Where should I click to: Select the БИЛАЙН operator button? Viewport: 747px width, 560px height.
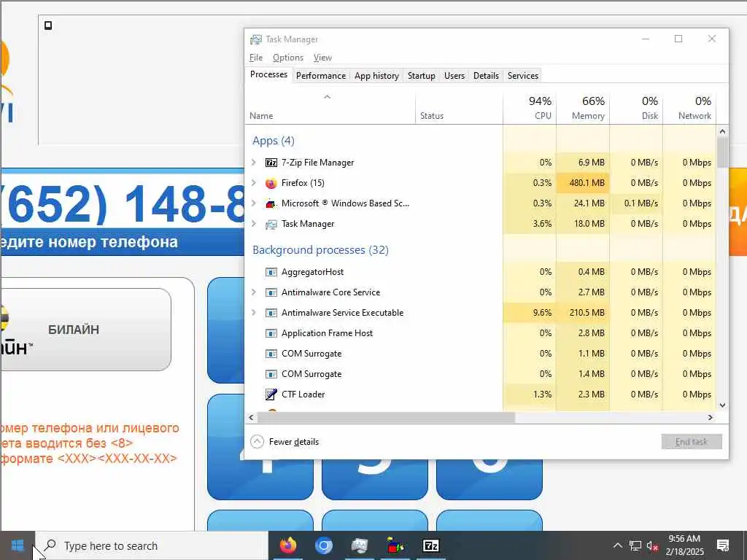pyautogui.click(x=86, y=330)
